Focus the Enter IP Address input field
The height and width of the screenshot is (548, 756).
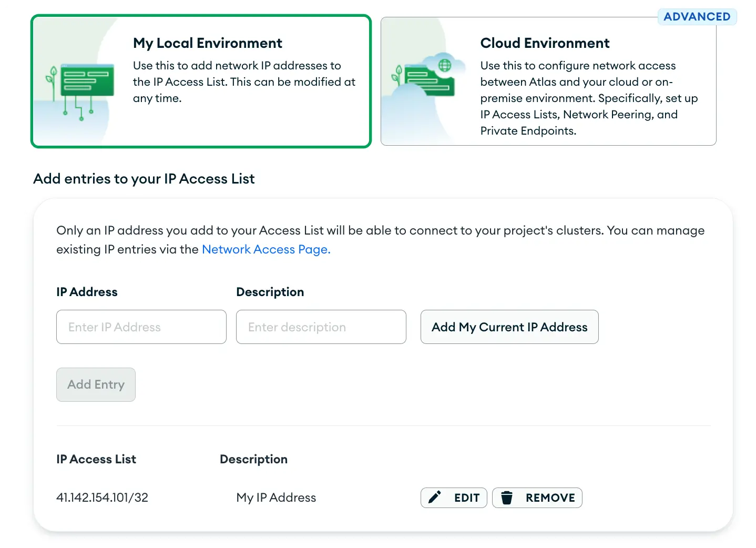click(x=141, y=327)
